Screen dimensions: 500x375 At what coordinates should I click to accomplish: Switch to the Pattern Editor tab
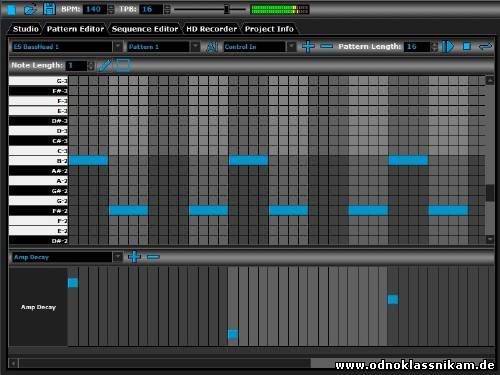pos(75,29)
